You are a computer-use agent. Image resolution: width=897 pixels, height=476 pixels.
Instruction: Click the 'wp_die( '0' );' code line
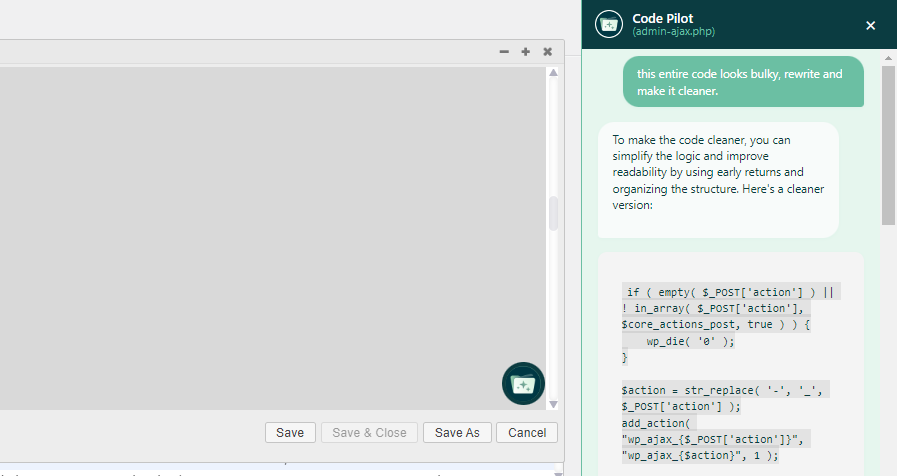[690, 341]
